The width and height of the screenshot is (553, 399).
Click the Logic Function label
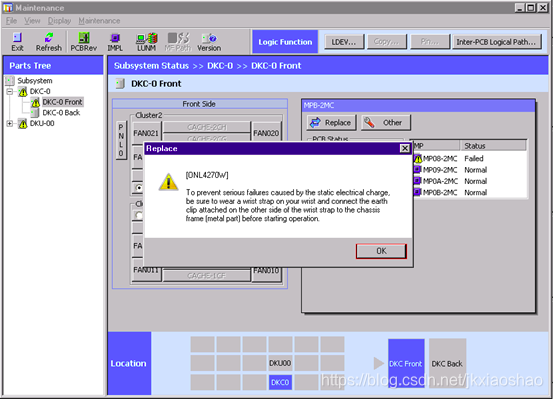pos(285,42)
